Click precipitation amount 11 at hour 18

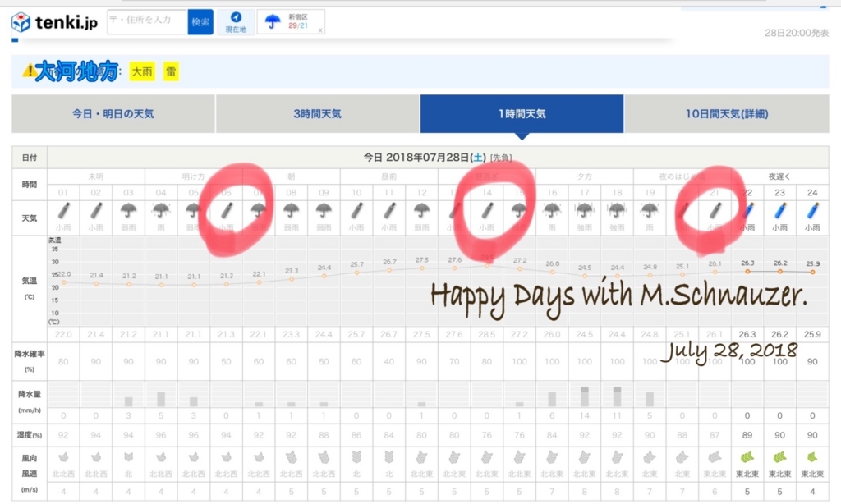[x=618, y=415]
